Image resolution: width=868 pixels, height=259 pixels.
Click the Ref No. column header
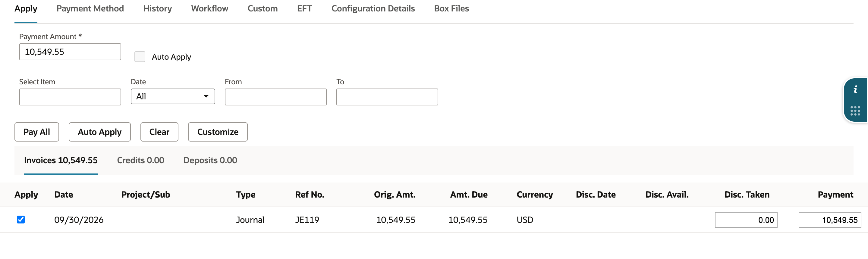[x=310, y=195]
